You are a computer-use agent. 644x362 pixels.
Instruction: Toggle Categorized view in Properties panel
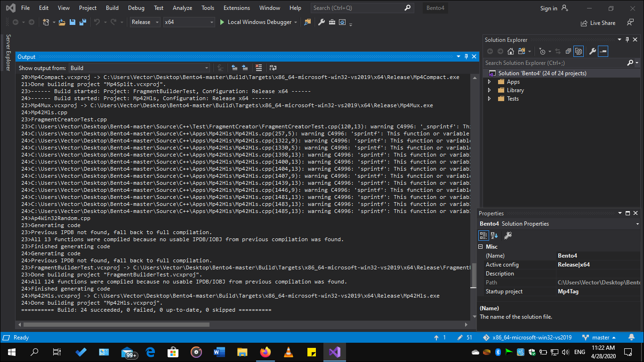483,236
